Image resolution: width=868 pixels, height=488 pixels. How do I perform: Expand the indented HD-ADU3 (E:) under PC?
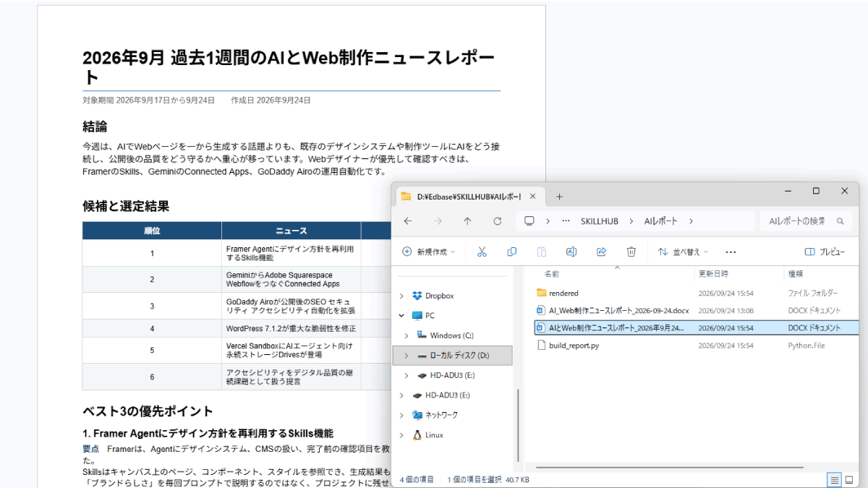click(x=407, y=375)
